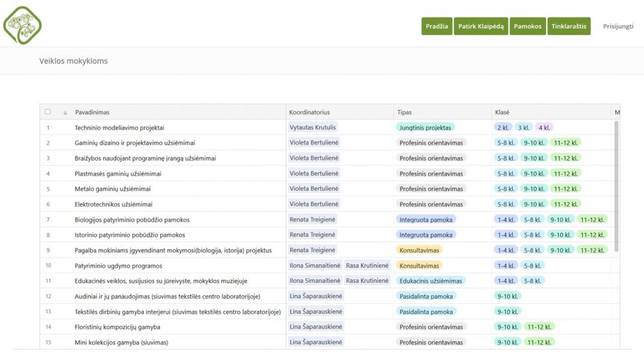Click 5-8 kl. tag in row 10

click(x=532, y=266)
